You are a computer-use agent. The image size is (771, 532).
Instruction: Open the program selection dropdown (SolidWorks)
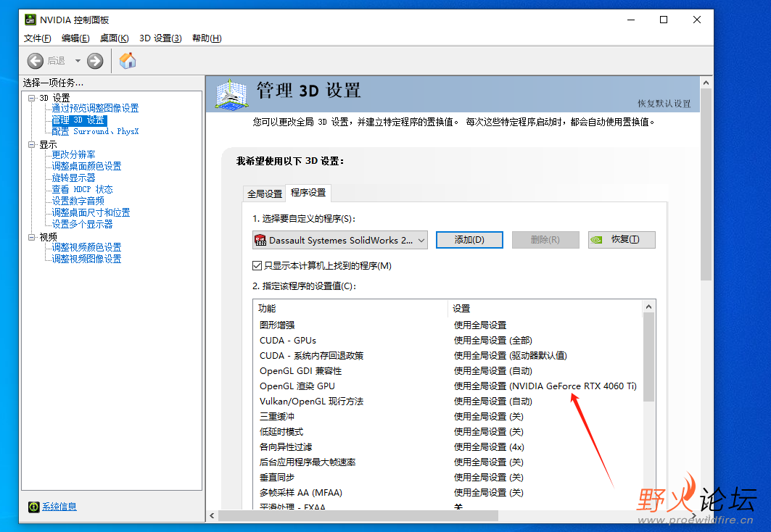click(339, 240)
